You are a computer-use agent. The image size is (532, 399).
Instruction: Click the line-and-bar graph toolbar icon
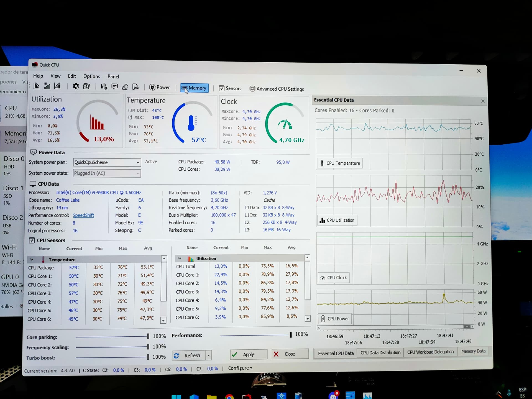point(57,86)
